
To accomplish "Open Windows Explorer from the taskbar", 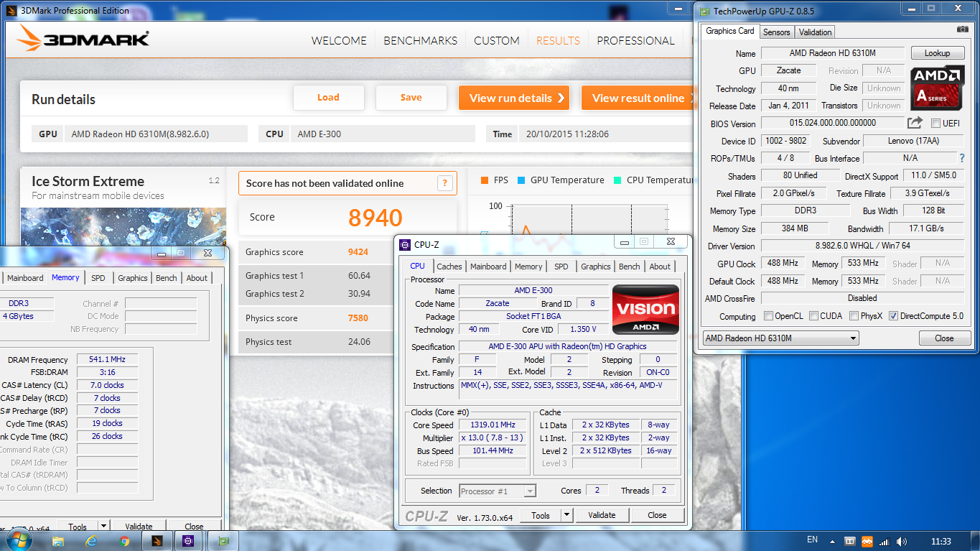I will coord(58,541).
